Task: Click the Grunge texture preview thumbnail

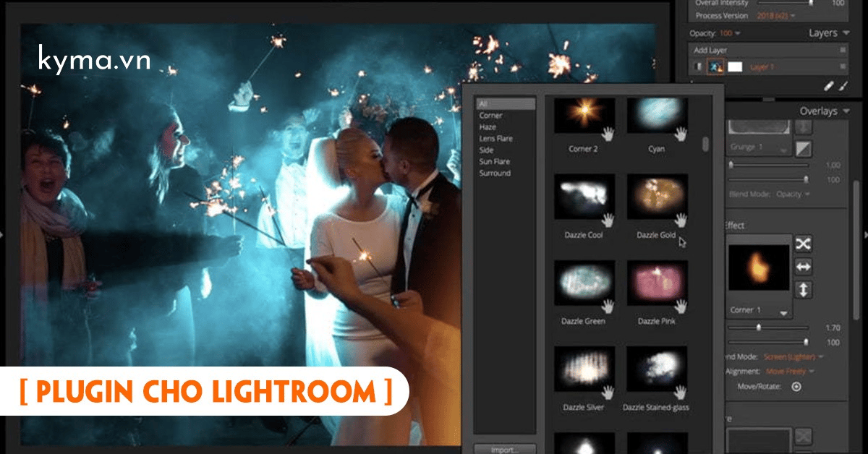Action: (758, 127)
